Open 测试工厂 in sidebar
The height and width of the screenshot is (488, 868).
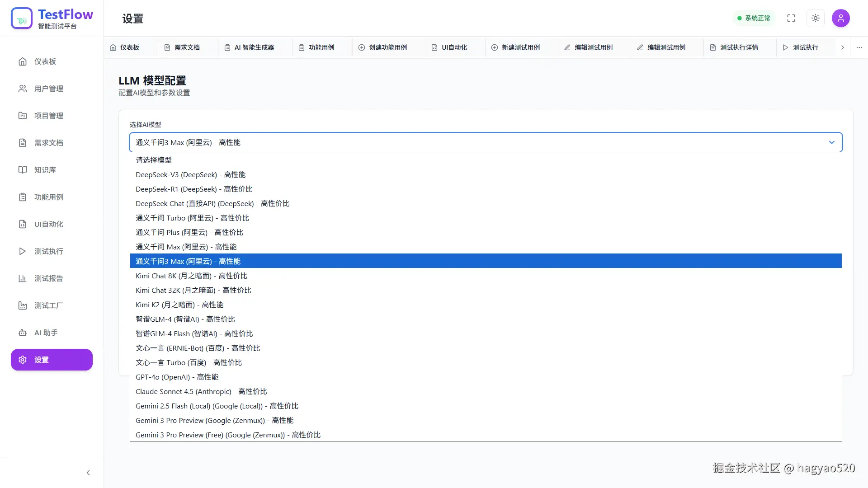click(x=48, y=305)
